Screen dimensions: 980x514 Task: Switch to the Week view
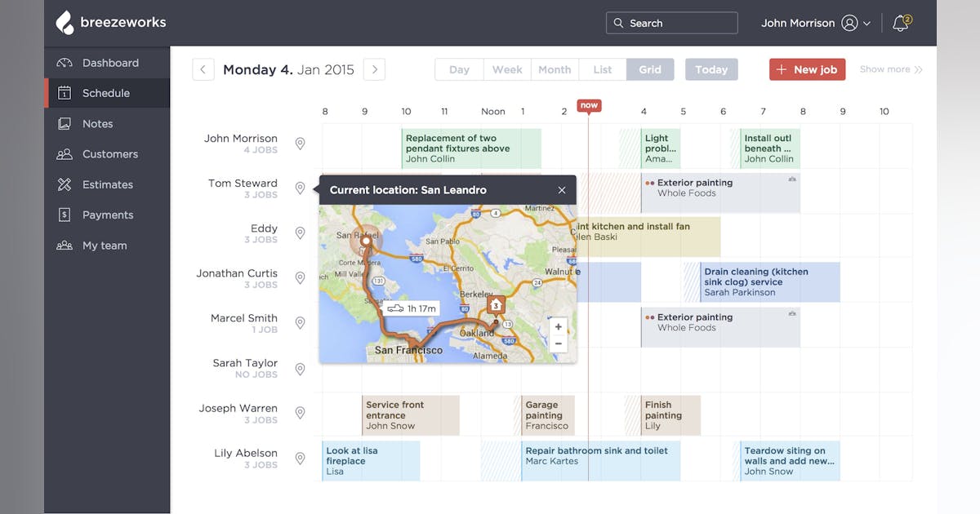(506, 69)
